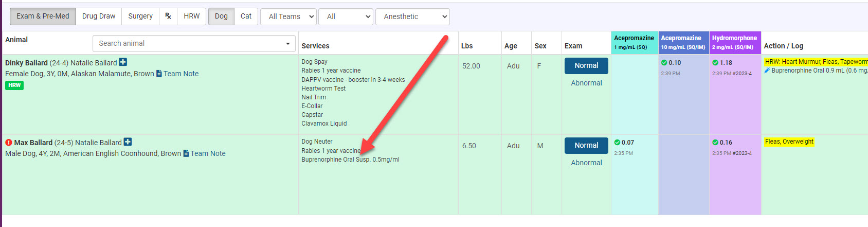This screenshot has width=868, height=227.
Task: Open the dropdown showing All
Action: point(346,16)
